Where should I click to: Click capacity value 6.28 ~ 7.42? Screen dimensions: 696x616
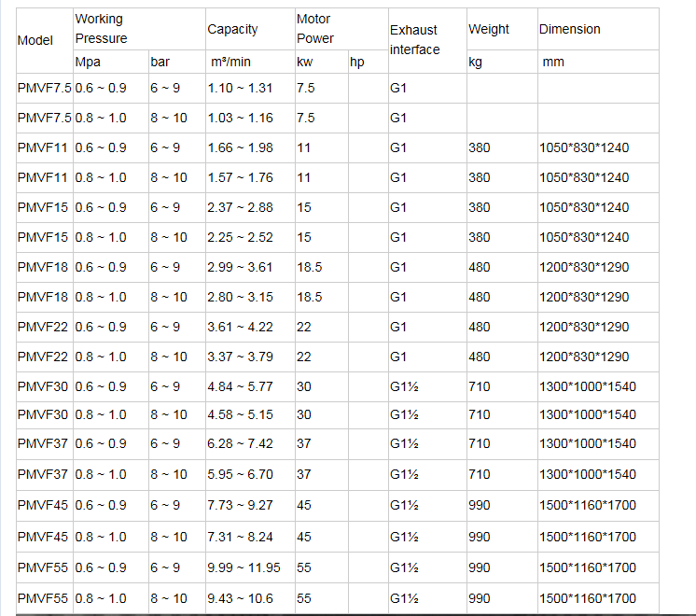pos(240,443)
